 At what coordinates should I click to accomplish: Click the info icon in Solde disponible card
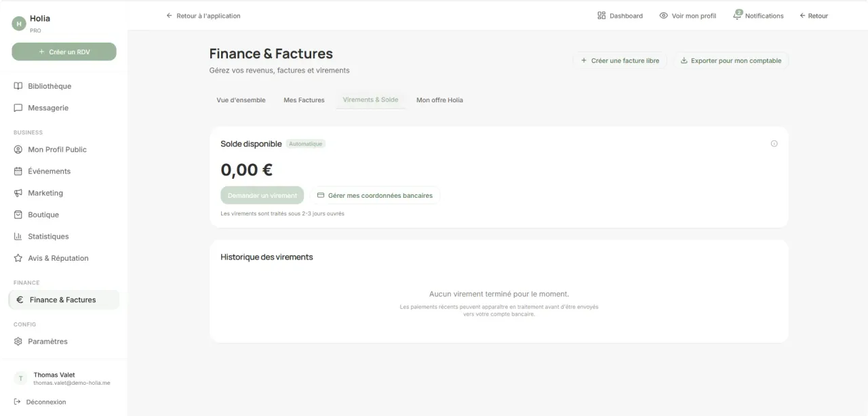[x=774, y=144]
